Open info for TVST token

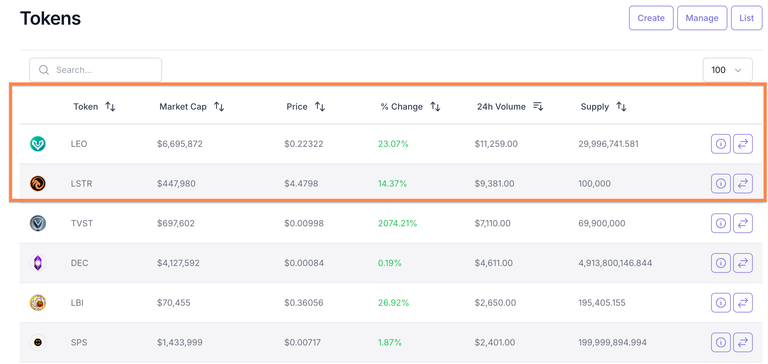(720, 223)
